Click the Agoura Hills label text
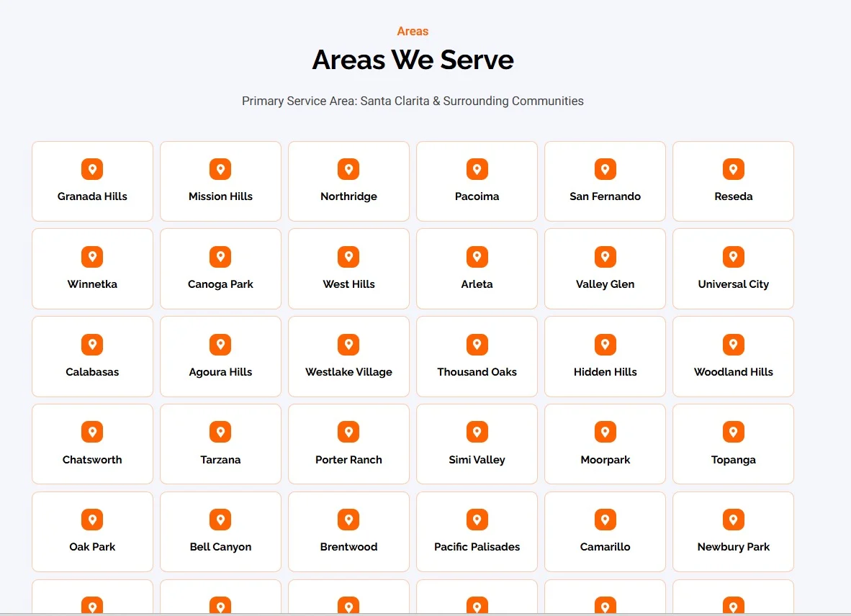Viewport: 851px width, 616px height. (220, 373)
